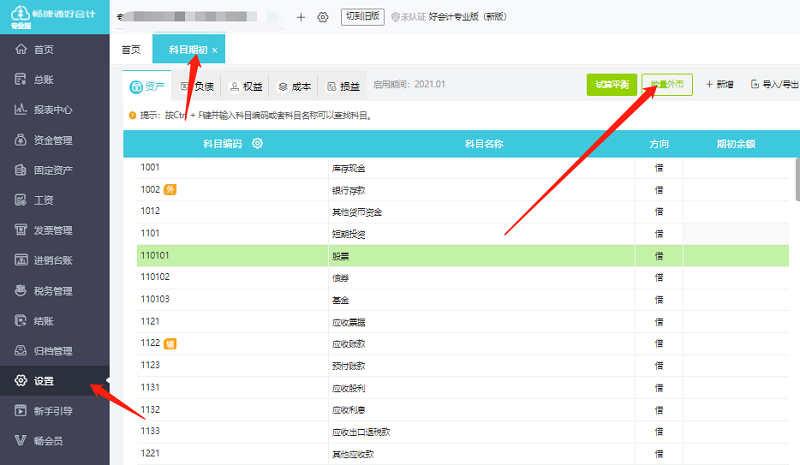Click the 方向 column header
800x465 pixels.
659,144
